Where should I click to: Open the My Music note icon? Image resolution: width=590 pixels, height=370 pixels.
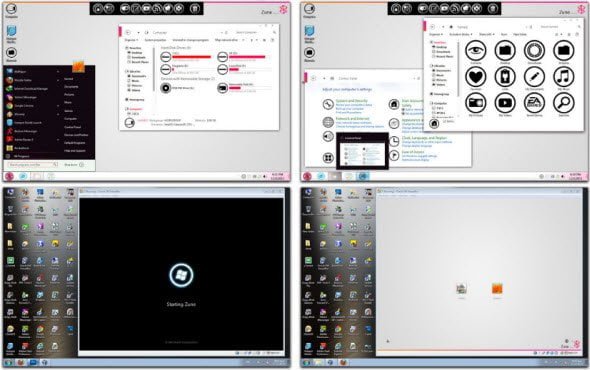click(563, 77)
